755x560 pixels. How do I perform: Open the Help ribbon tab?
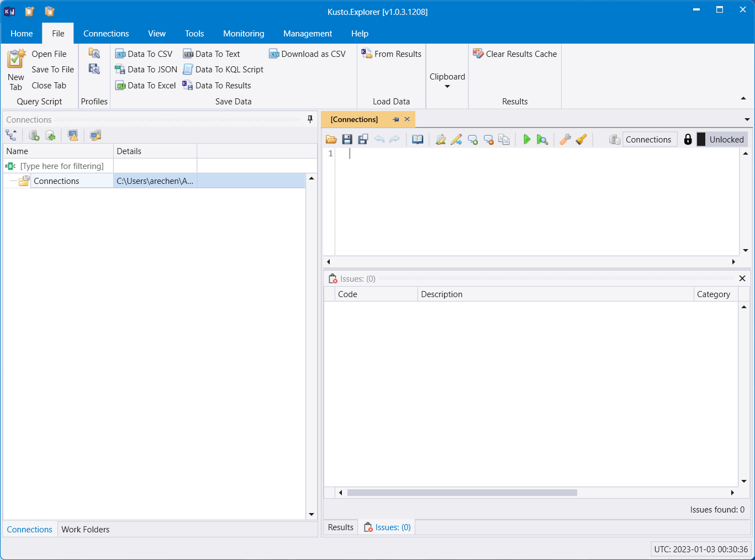[x=360, y=34]
